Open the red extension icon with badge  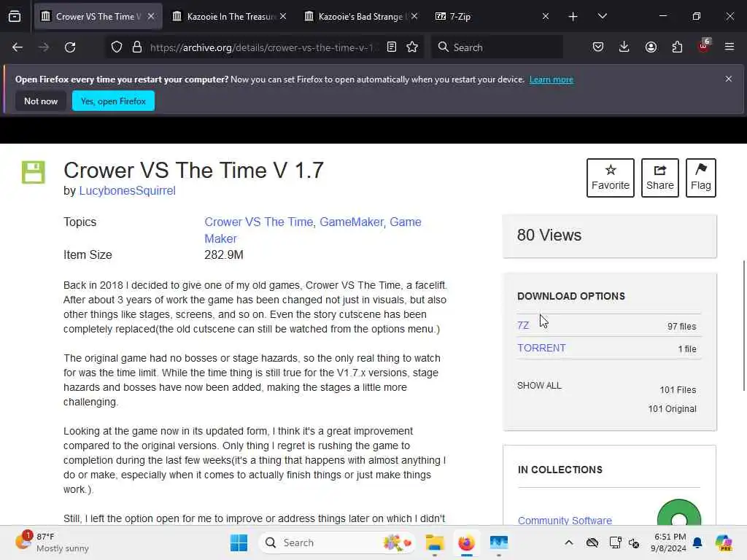[x=704, y=46]
